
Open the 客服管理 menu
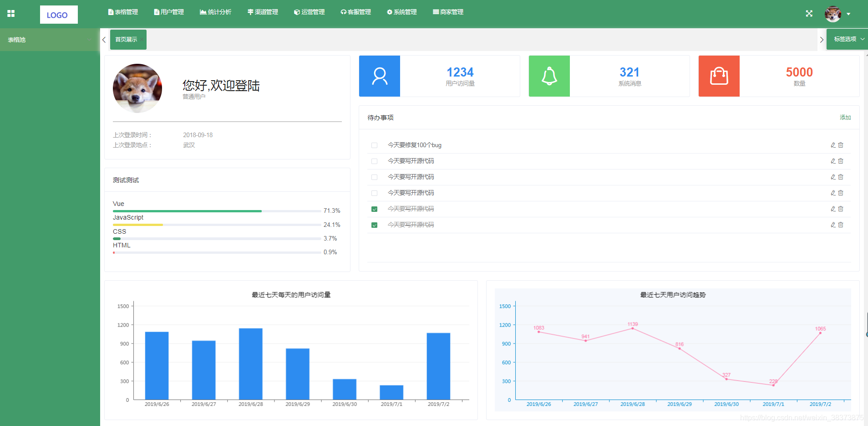pos(356,12)
